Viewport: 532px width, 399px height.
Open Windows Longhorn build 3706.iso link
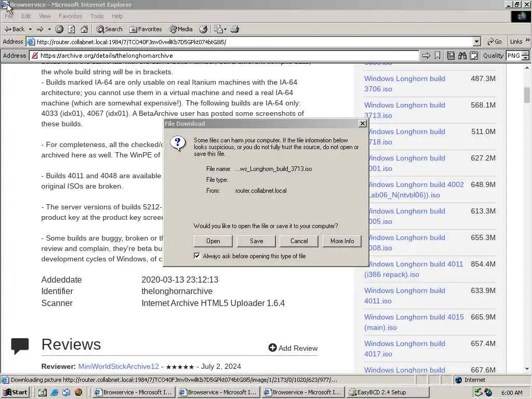coord(404,84)
